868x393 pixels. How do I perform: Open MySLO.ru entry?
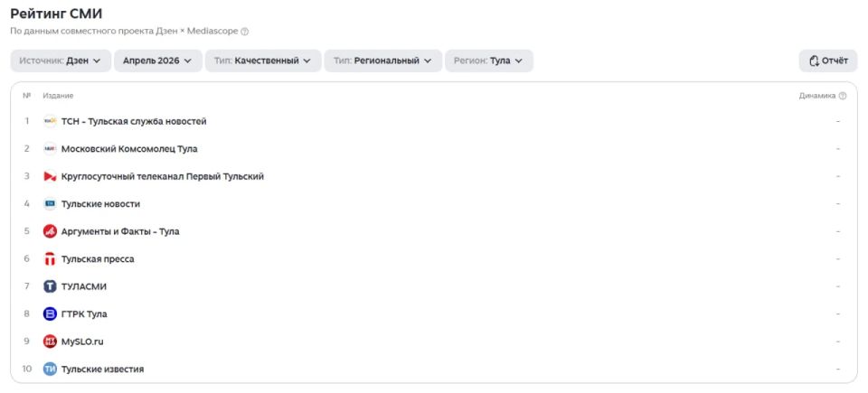(x=82, y=342)
